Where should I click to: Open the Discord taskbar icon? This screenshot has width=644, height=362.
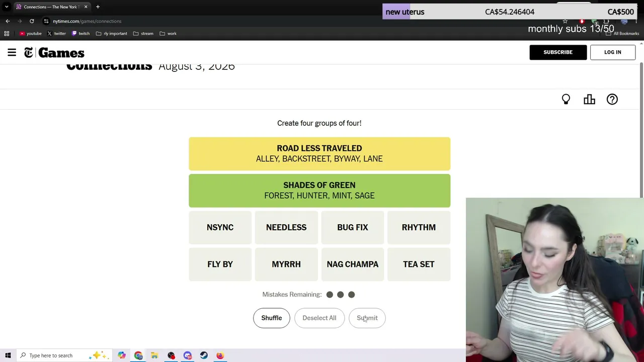188,355
